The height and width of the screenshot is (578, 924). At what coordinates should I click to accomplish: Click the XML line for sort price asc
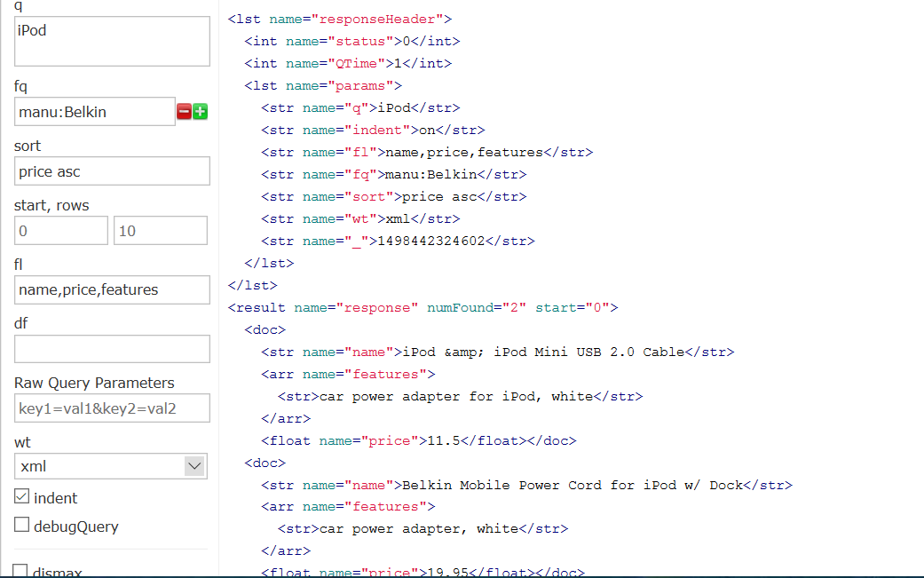coord(394,196)
